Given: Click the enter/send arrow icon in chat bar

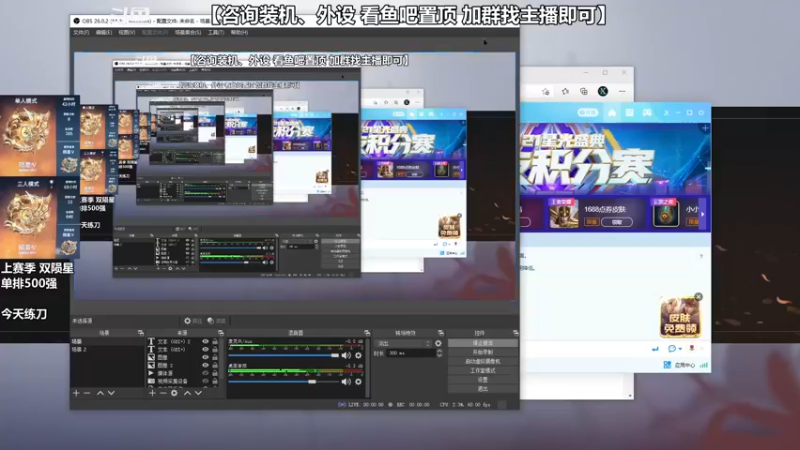Looking at the screenshot, I should tap(655, 348).
